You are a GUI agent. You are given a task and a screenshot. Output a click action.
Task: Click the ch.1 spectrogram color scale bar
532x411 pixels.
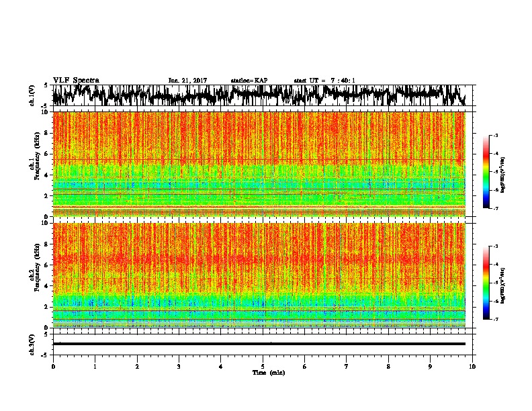pos(486,172)
